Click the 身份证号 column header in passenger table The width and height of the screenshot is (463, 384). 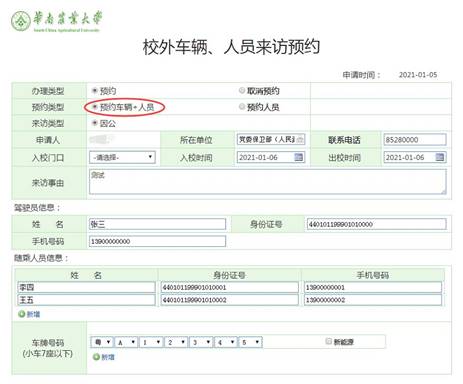[230, 275]
